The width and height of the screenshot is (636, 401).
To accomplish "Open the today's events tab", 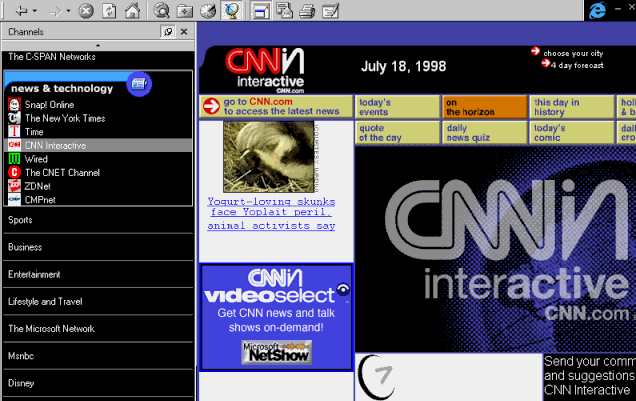I will 398,107.
